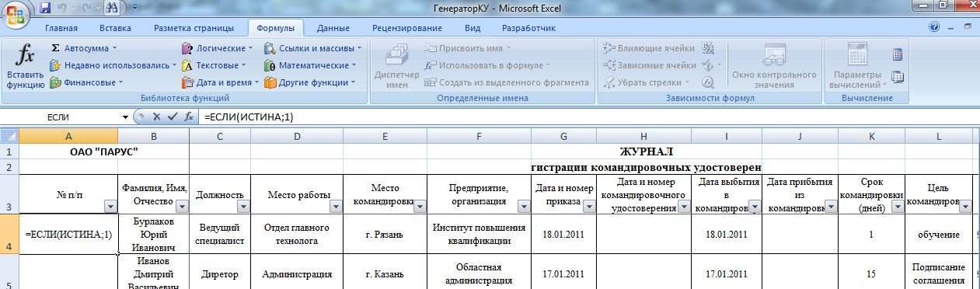This screenshot has height=289, width=980.
Task: Click Присвоить имя button
Action: (469, 48)
